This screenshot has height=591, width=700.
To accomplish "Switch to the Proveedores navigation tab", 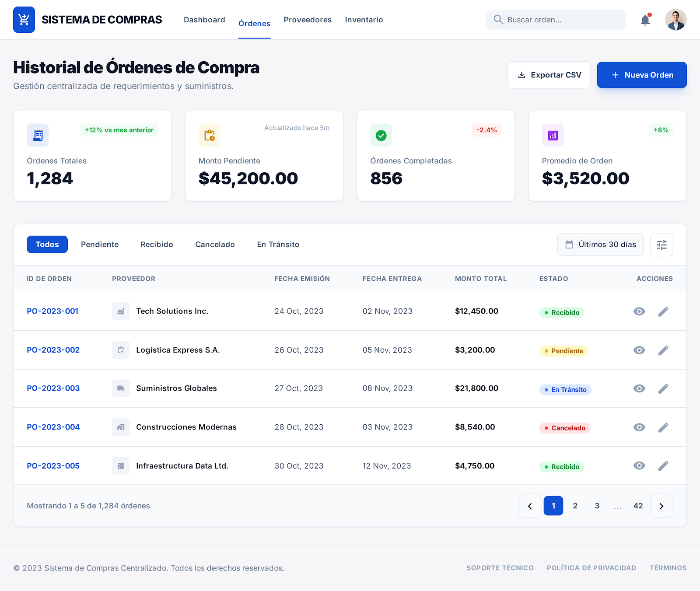I will [308, 20].
